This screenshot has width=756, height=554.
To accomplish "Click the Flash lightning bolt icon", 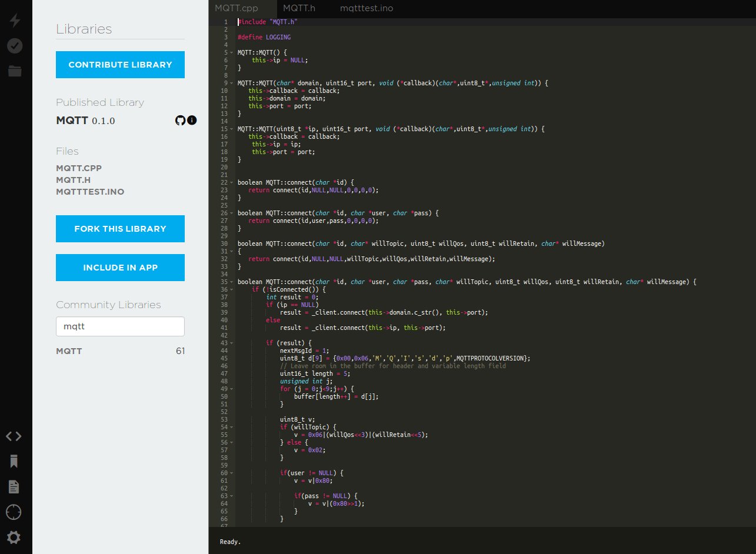I will 15,21.
